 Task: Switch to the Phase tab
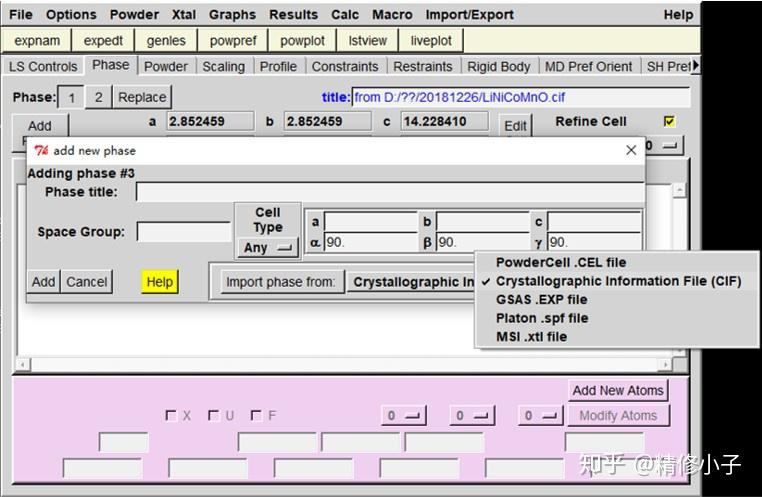(111, 65)
